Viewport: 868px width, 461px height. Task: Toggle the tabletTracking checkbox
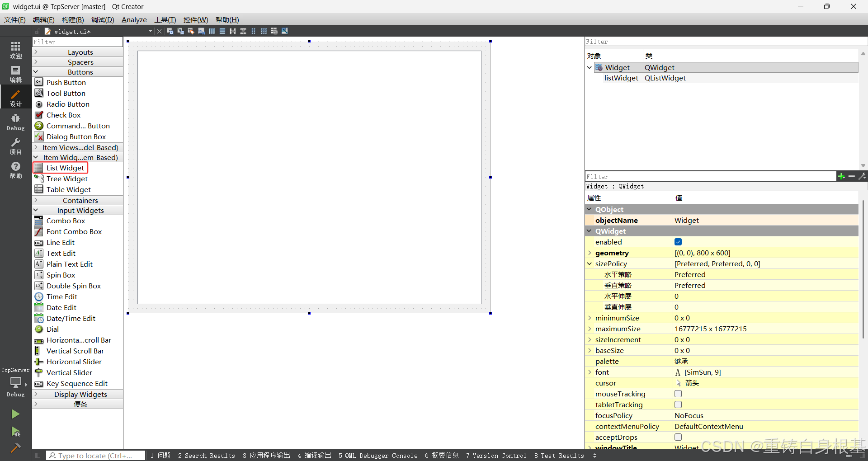point(678,405)
